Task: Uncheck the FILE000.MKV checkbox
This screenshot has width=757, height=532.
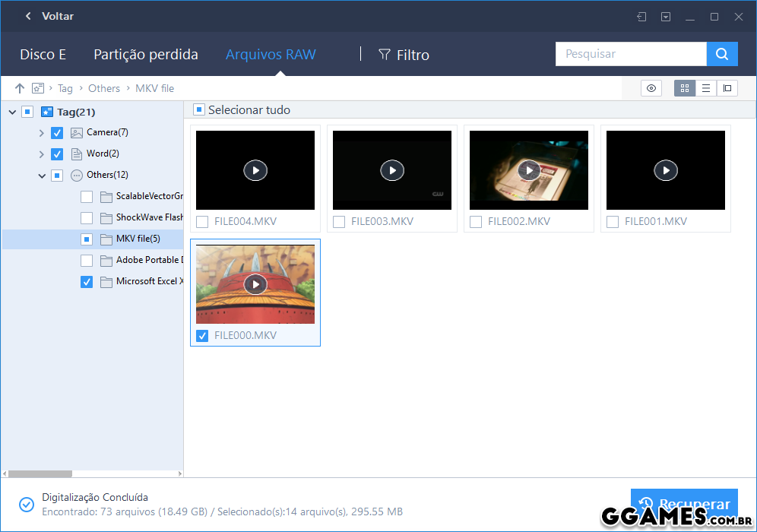Action: [x=202, y=336]
